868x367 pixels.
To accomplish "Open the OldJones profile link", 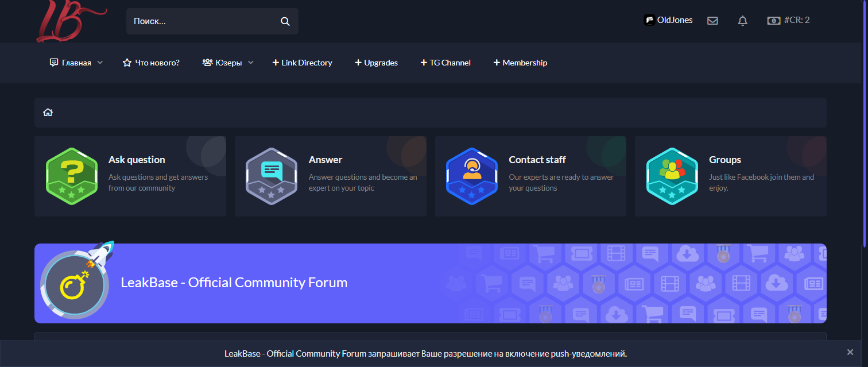I will coord(675,20).
